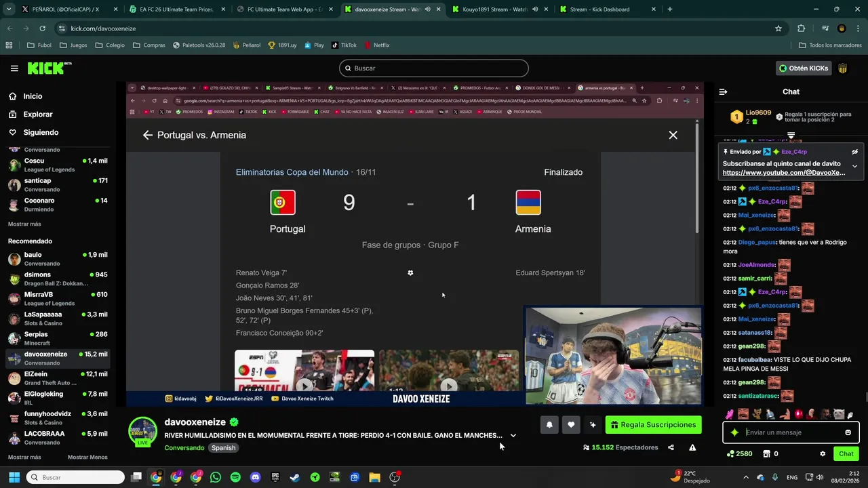This screenshot has width=868, height=488.
Task: Click the Spanish language tag
Action: click(x=223, y=448)
